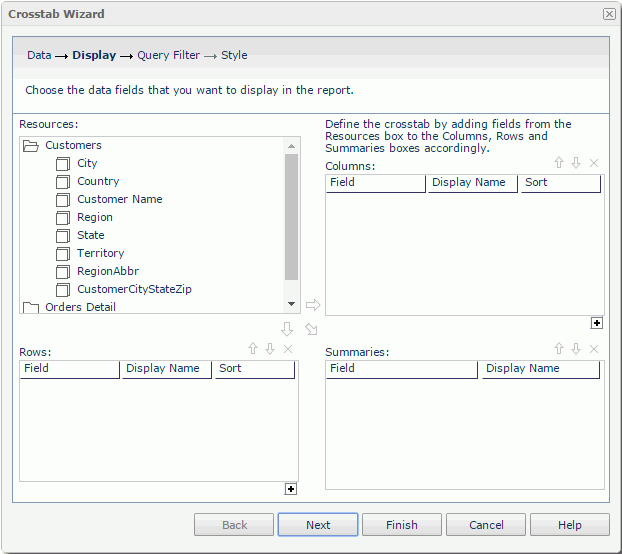622x554 pixels.
Task: Click the Back button
Action: pos(234,525)
